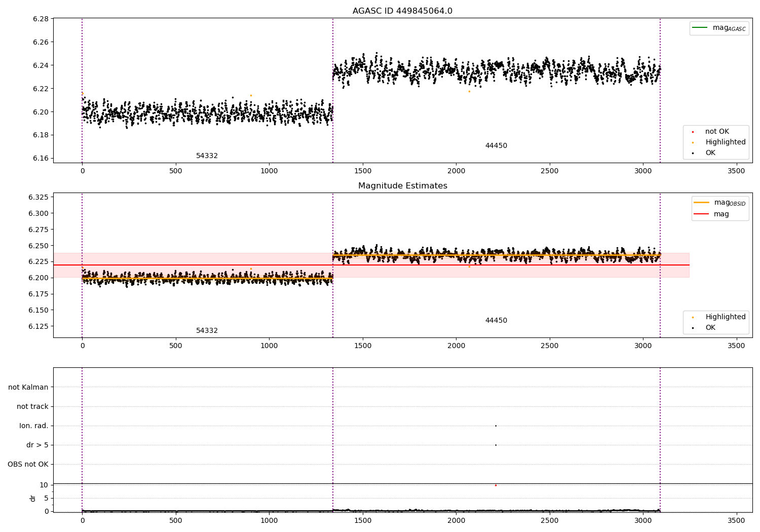Click y-tick '6.26' on AGASC plot

41,42
